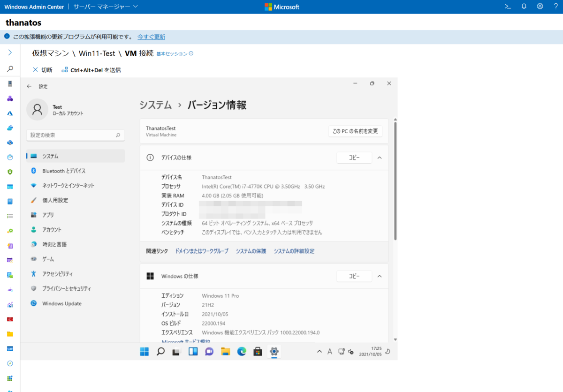
Task: Click Win11-Test in the breadcrumb
Action: tap(97, 53)
